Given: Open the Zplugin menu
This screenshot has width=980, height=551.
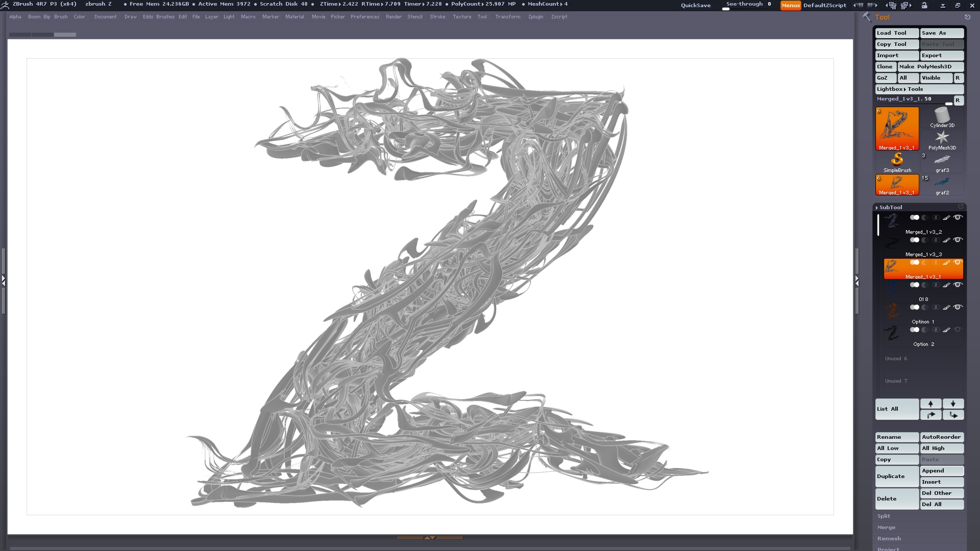Looking at the screenshot, I should (535, 17).
